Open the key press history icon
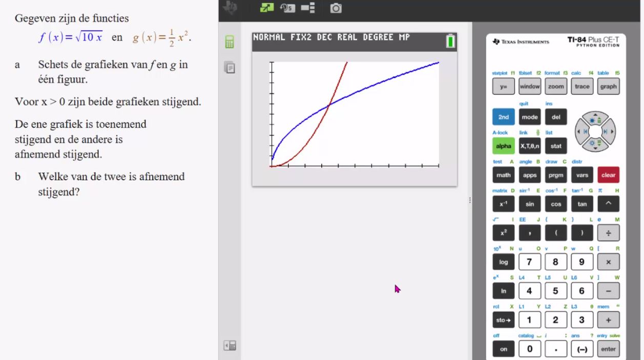The image size is (644, 360). point(288,8)
